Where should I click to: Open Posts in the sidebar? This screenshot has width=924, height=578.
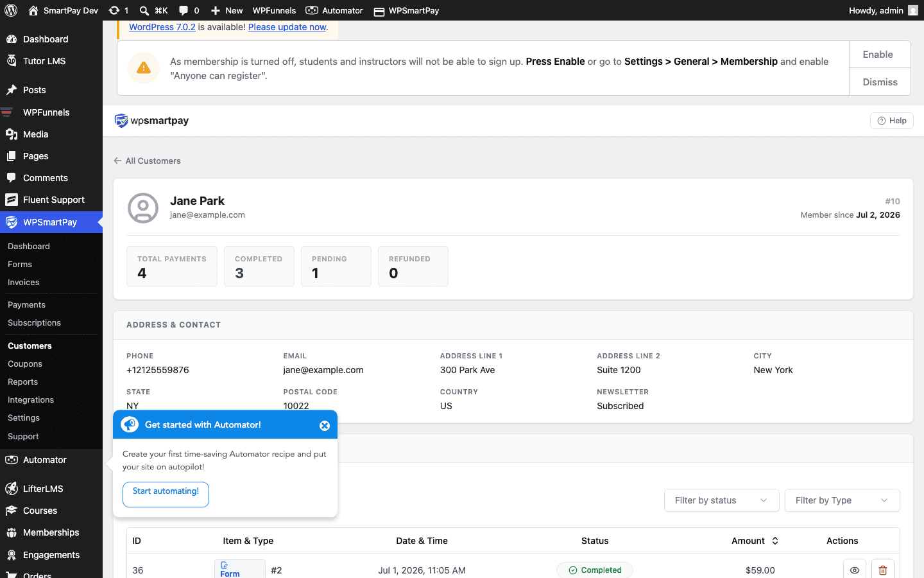tap(51, 90)
